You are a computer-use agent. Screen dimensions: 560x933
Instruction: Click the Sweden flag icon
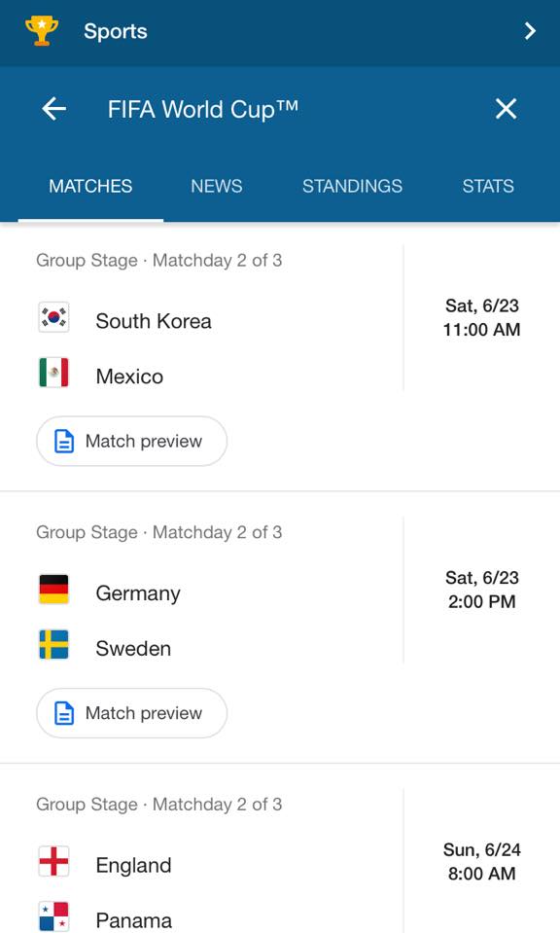[53, 644]
